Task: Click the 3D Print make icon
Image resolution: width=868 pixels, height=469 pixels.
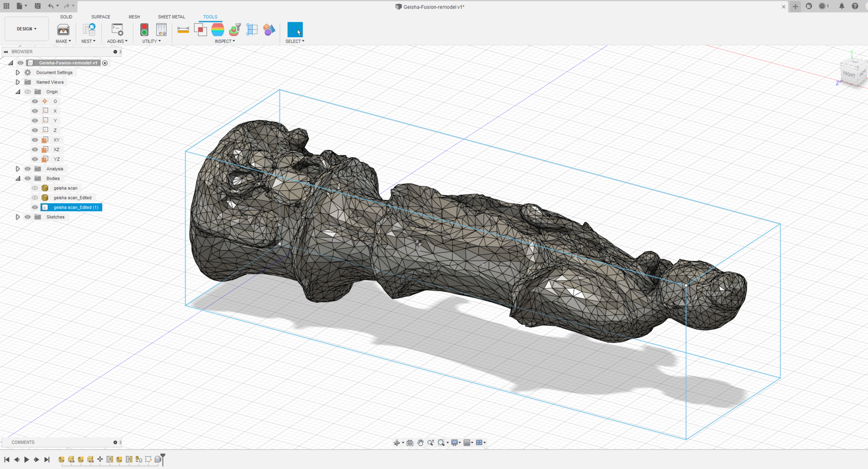Action: tap(63, 30)
